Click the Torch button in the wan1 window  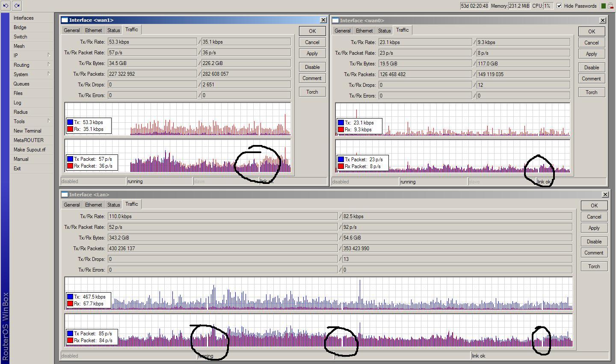(312, 92)
